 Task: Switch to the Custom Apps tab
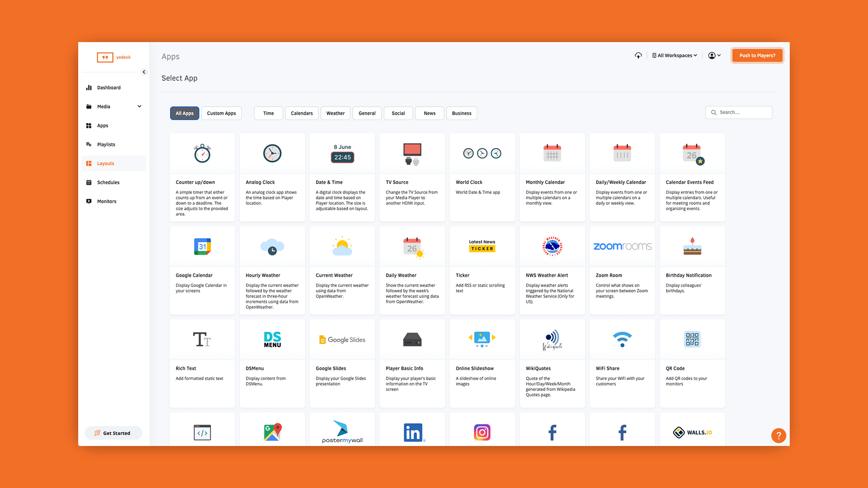pos(221,113)
